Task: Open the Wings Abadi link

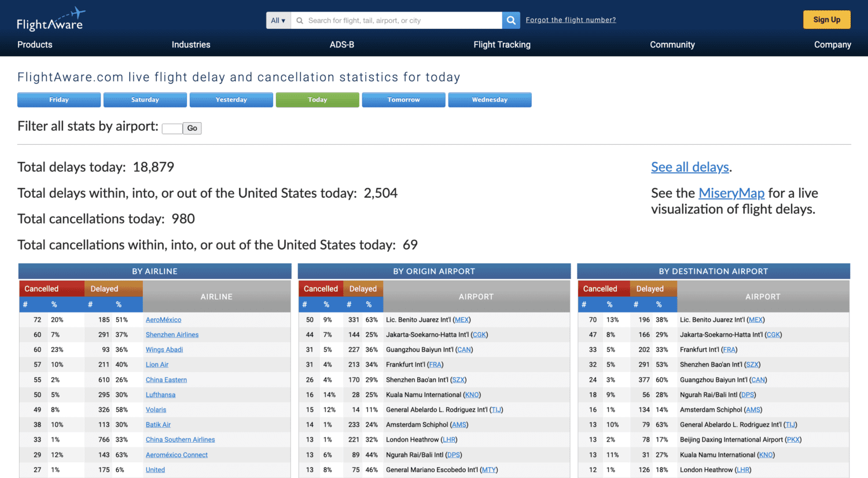Action: pos(164,350)
